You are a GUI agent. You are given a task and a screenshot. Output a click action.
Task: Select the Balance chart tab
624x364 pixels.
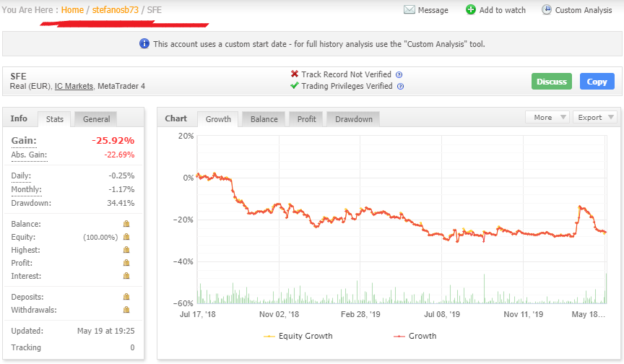click(x=264, y=119)
